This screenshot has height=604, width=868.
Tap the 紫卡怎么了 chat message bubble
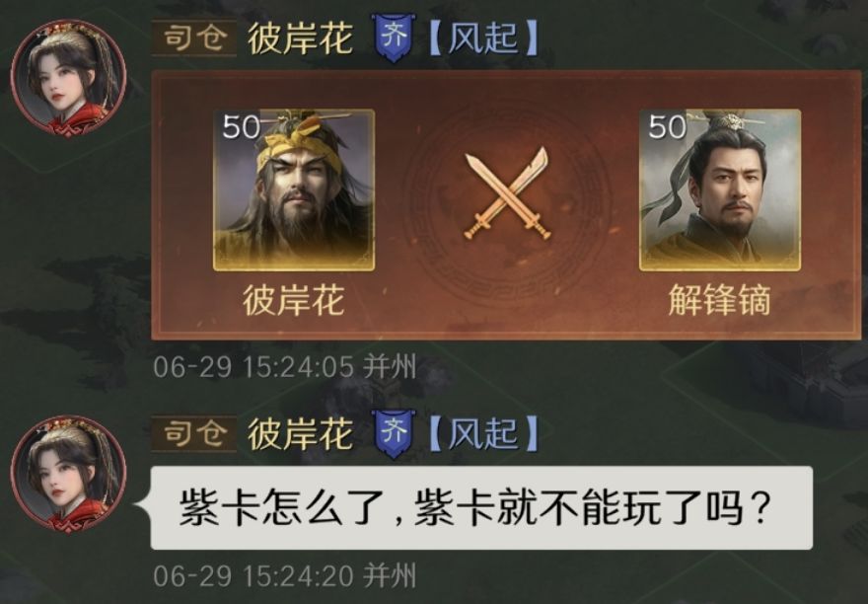point(481,507)
